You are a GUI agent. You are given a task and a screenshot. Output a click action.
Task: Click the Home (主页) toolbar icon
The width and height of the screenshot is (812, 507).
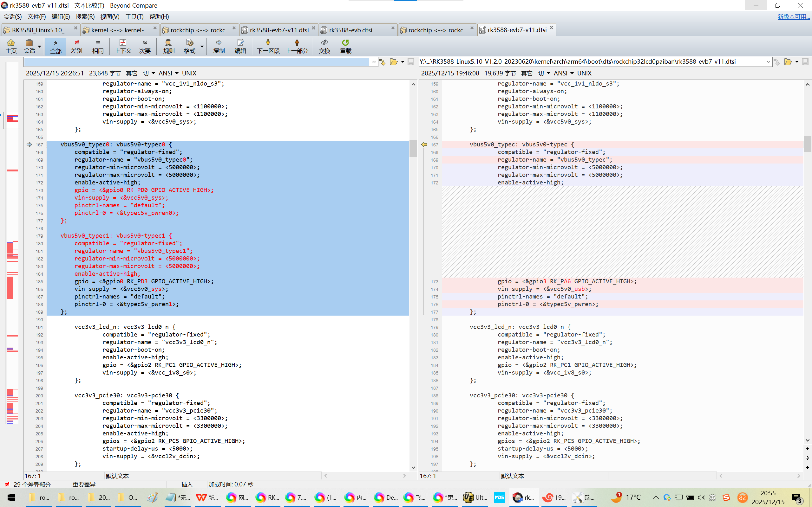11,46
